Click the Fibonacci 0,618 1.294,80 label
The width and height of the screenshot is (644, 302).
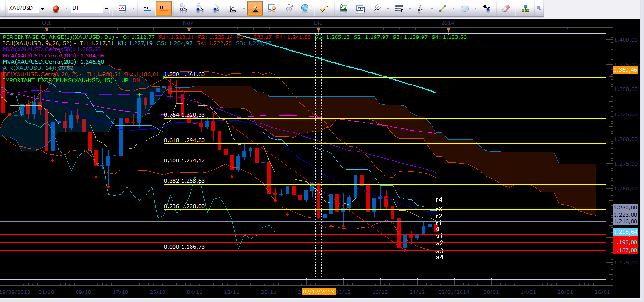[x=184, y=141]
